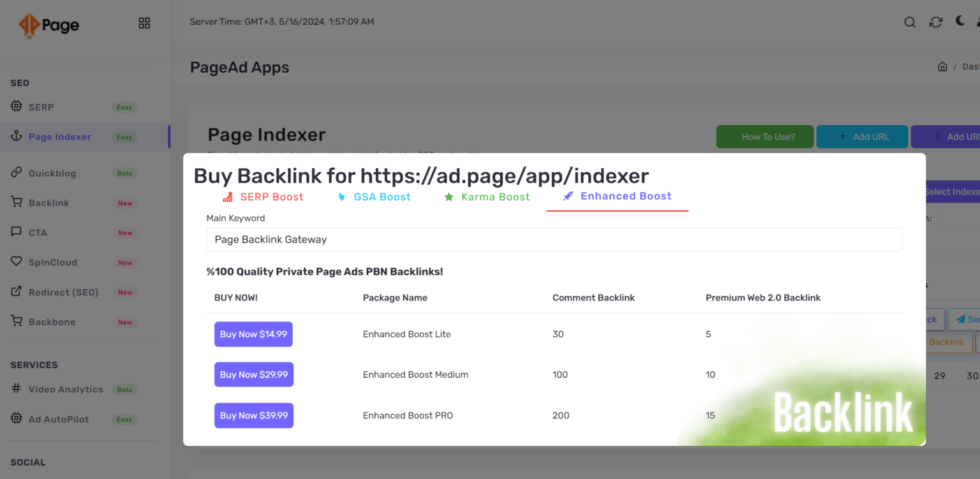Open the Quickblog tool
The image size is (980, 479).
pyautogui.click(x=52, y=173)
